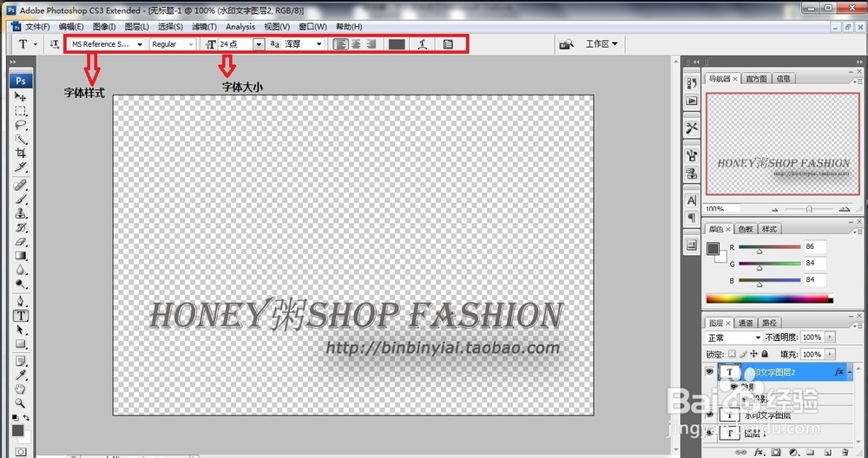Hide the 水印文字图层 layer via eye icon
This screenshot has height=458, width=868.
pos(709,415)
